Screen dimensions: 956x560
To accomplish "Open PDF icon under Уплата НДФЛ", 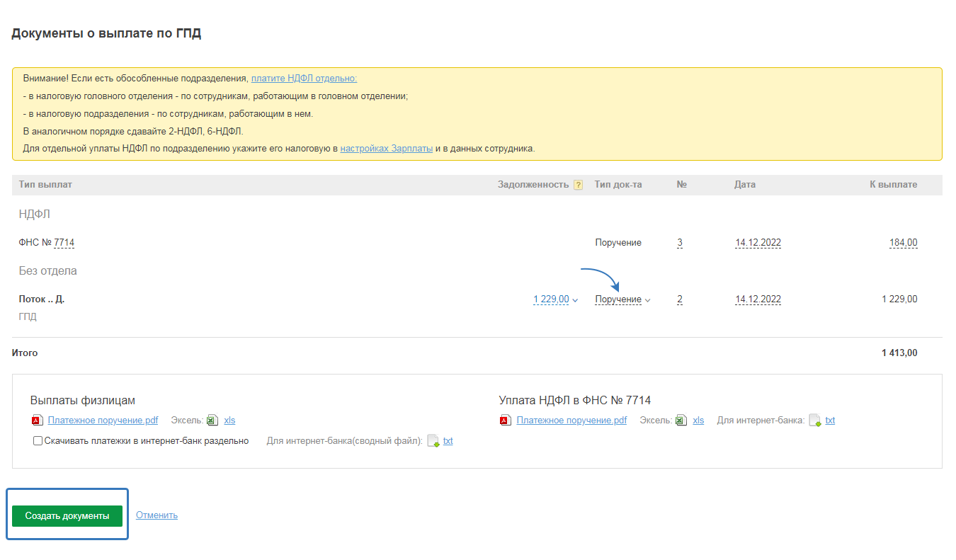I will [506, 421].
